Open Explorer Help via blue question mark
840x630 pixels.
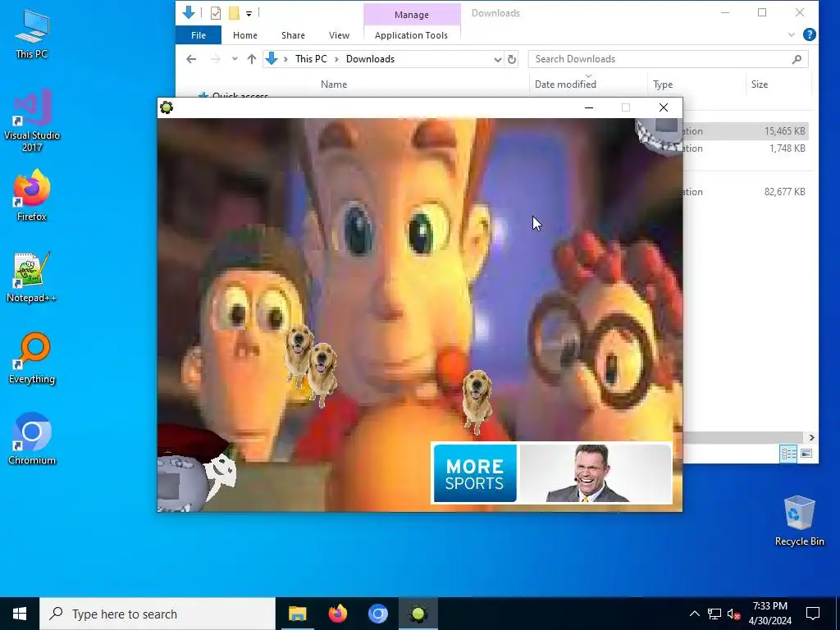point(810,34)
